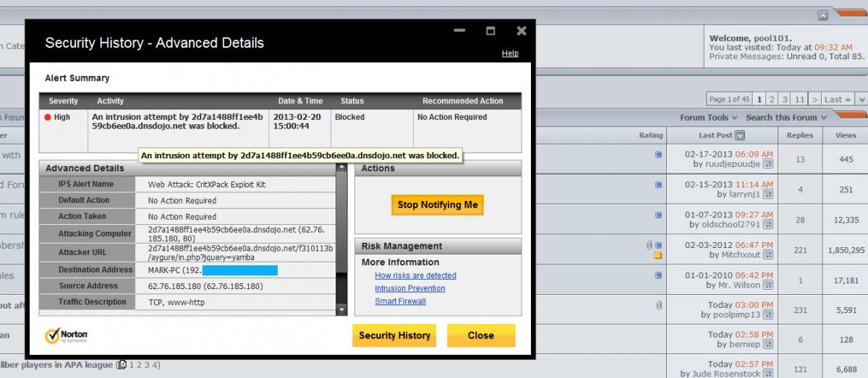This screenshot has width=868, height=378.
Task: Go to last post by poolpimp13 icon
Action: pos(768,315)
